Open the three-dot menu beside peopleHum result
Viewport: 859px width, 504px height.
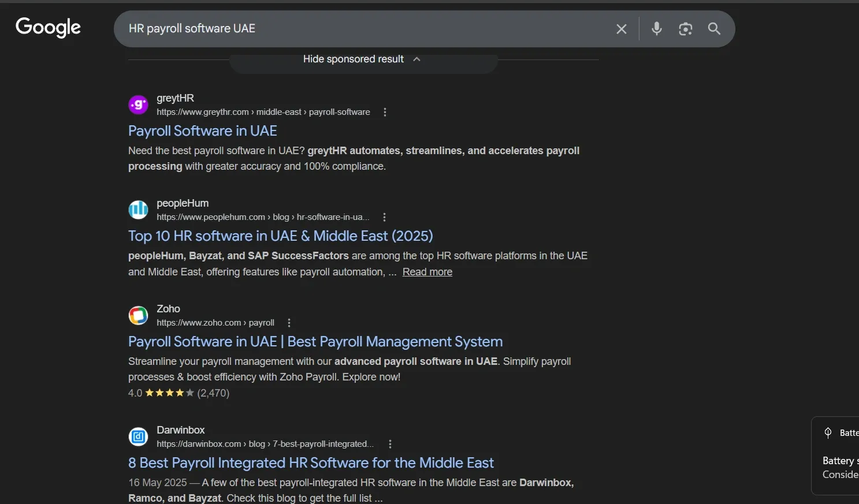coord(384,216)
